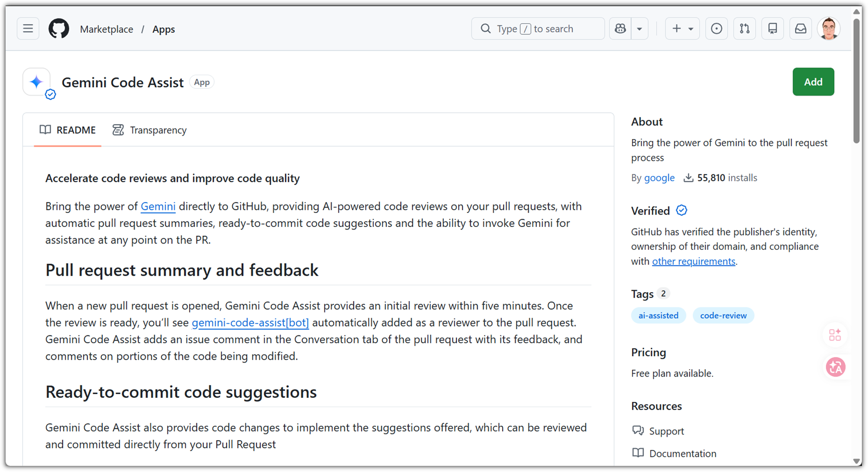Open the Support resource link

click(658, 431)
